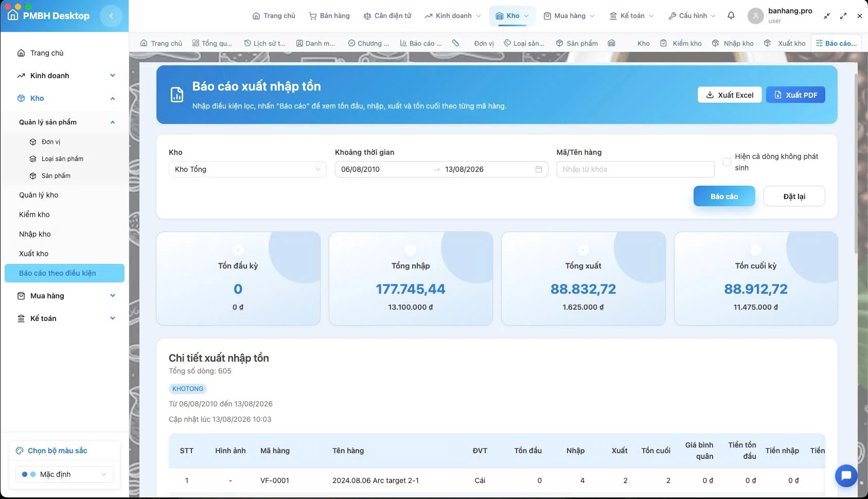
Task: Expand the Mua hàng sidebar section
Action: (66, 296)
